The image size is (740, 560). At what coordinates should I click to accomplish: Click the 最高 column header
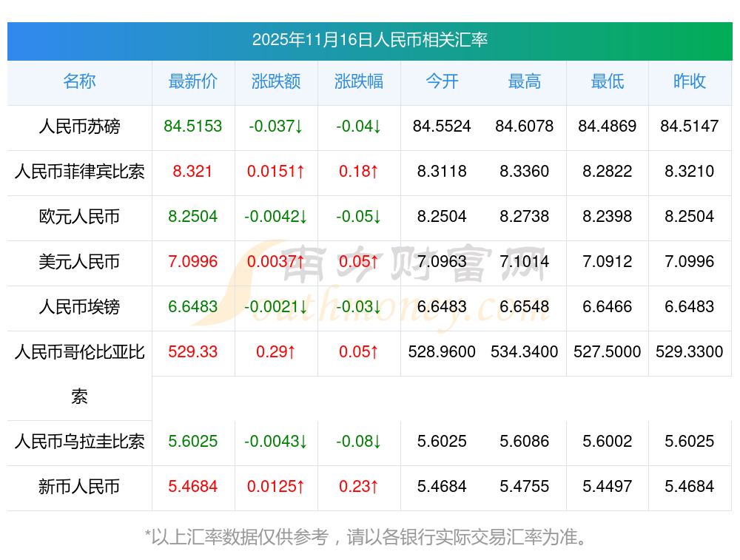point(525,81)
